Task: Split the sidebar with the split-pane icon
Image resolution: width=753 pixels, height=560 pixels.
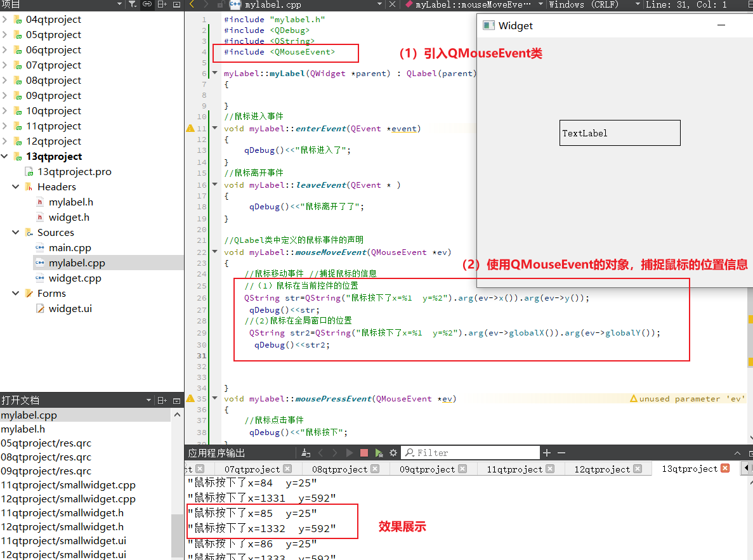Action: tap(162, 4)
